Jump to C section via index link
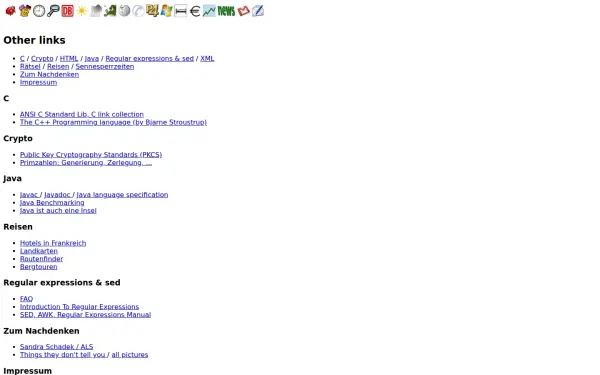This screenshot has width=600, height=375. 22,59
